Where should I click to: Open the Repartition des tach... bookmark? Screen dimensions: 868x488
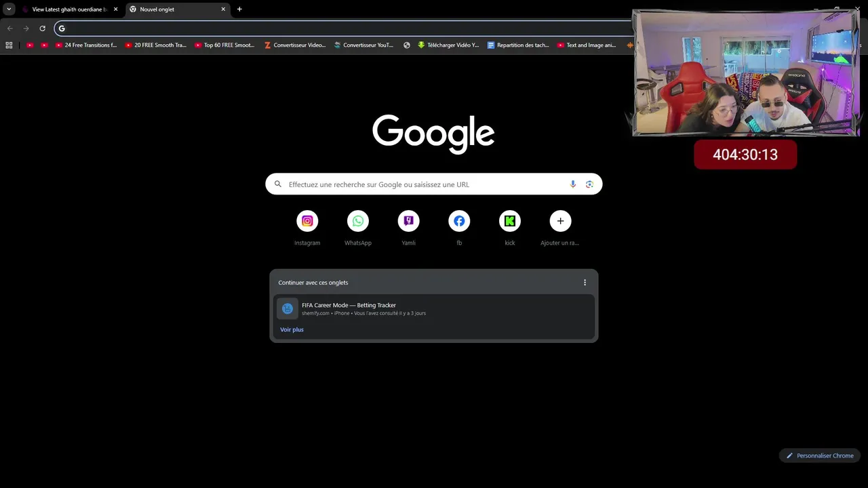(519, 45)
